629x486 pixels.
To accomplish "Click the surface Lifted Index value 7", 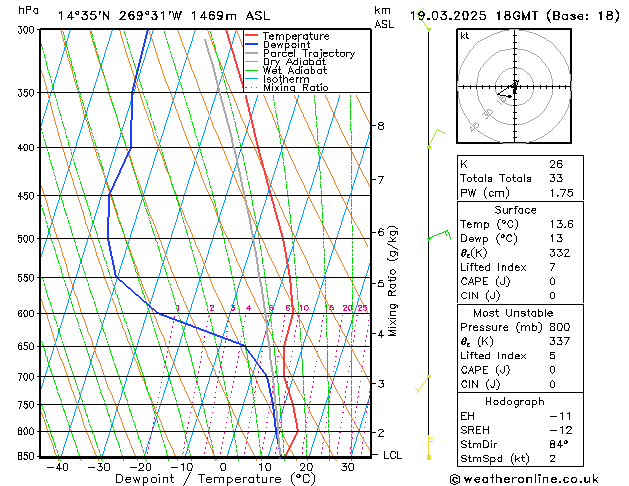I will [x=552, y=267].
